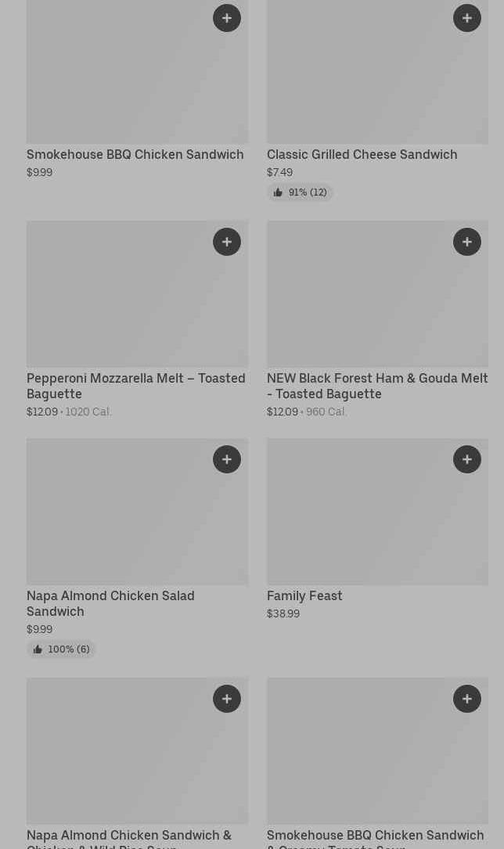Add Smokehouse BBQ Chicken & Tomato Soup combo
Viewport: 504px width, 849px height.
[467, 699]
